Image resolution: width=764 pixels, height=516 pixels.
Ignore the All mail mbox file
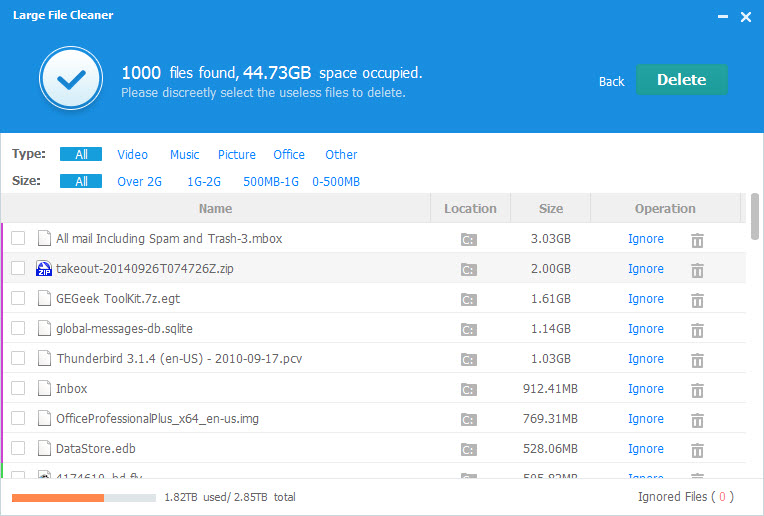646,239
